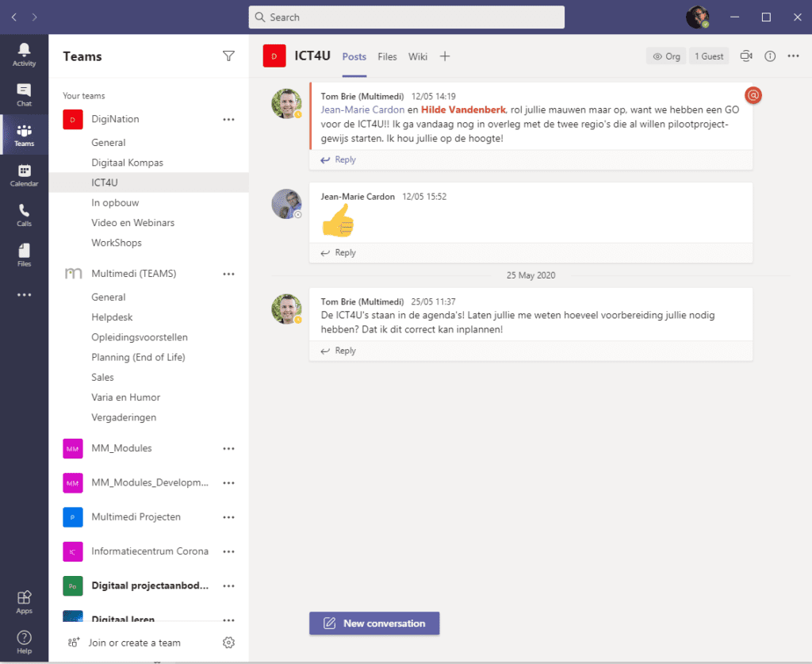Open more options for Informatiecentrum Corona
Image resolution: width=812 pixels, height=664 pixels.
tap(228, 551)
